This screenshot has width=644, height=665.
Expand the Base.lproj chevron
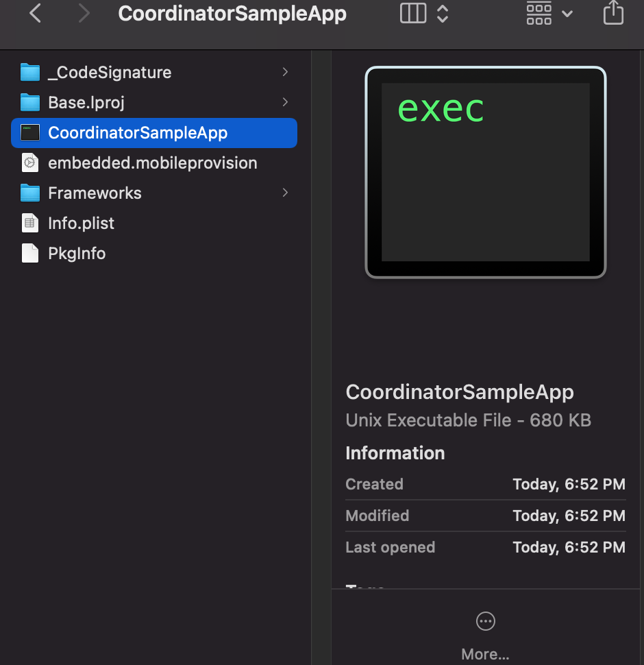[285, 102]
